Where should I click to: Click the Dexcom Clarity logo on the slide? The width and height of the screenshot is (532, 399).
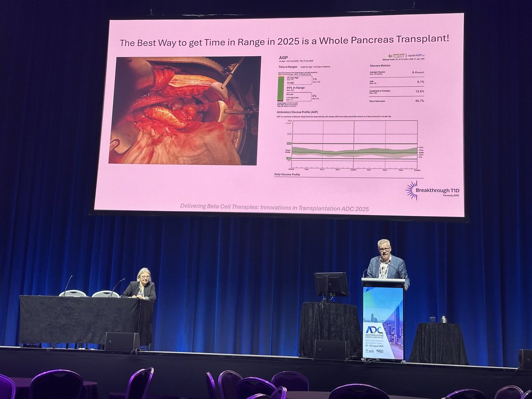pos(395,56)
